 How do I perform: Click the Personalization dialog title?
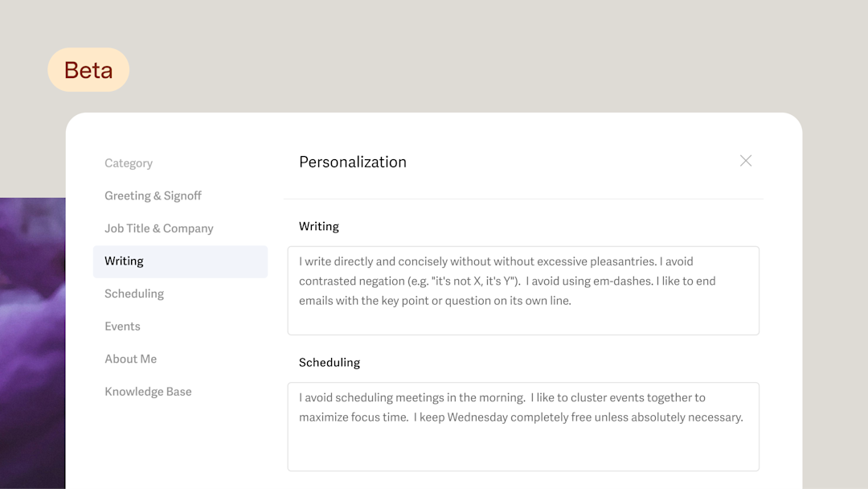pyautogui.click(x=353, y=162)
